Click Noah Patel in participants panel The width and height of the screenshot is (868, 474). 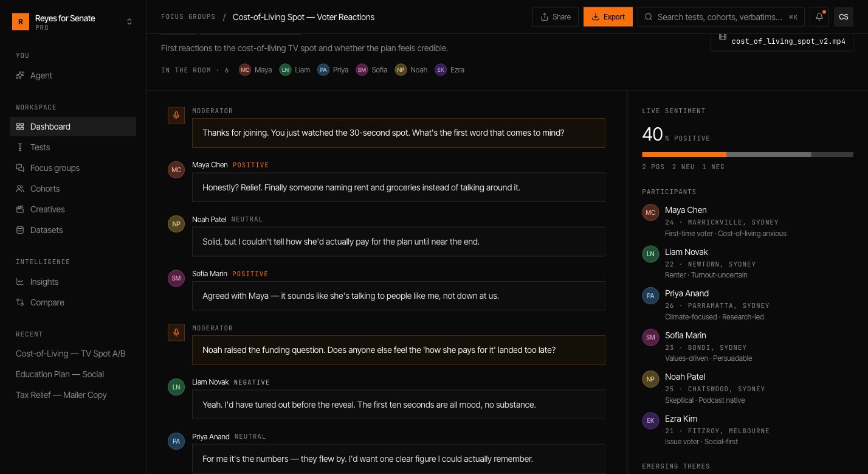pos(748,388)
